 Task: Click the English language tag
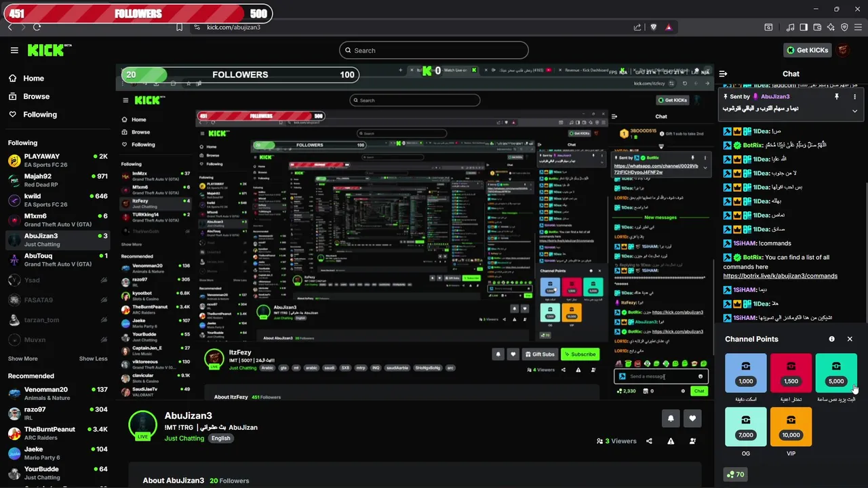coord(220,439)
